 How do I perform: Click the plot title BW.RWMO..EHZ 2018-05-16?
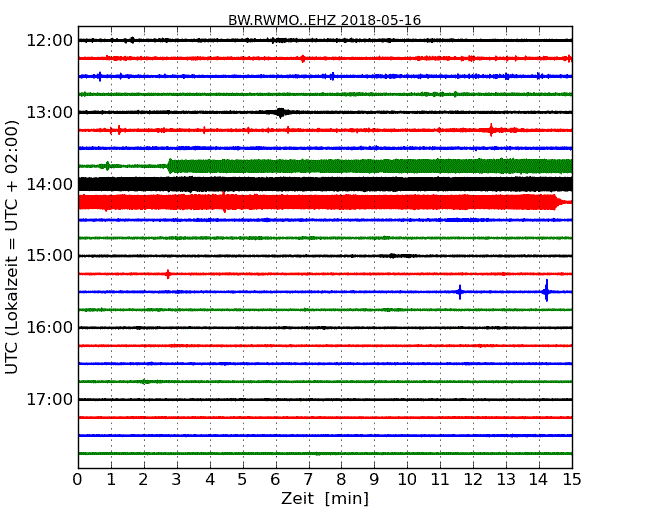325,20
